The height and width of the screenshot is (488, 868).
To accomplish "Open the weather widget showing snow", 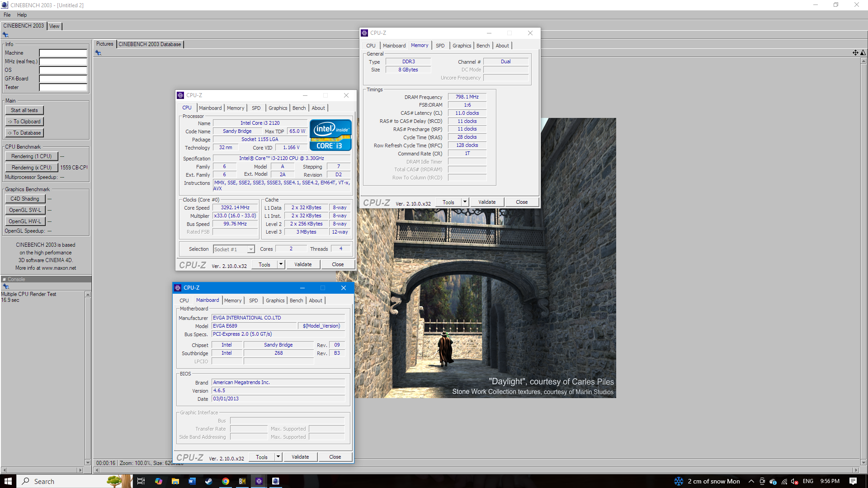I will pyautogui.click(x=707, y=481).
